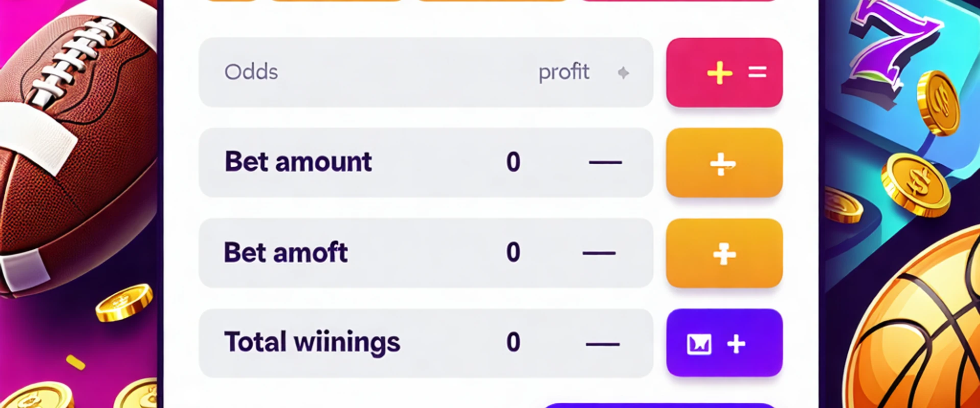Click the Odds input field
Image resolution: width=980 pixels, height=408 pixels.
(357, 72)
